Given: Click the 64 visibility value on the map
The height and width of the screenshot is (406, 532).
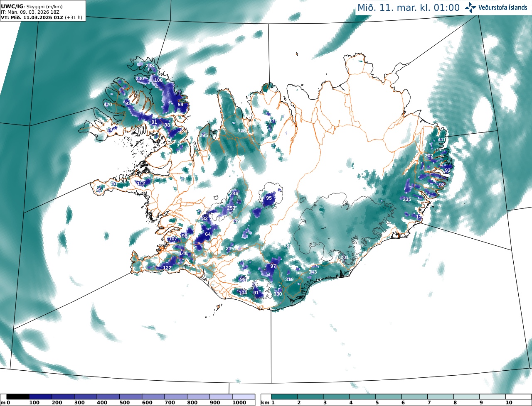Looking at the screenshot, I should click(x=208, y=234).
